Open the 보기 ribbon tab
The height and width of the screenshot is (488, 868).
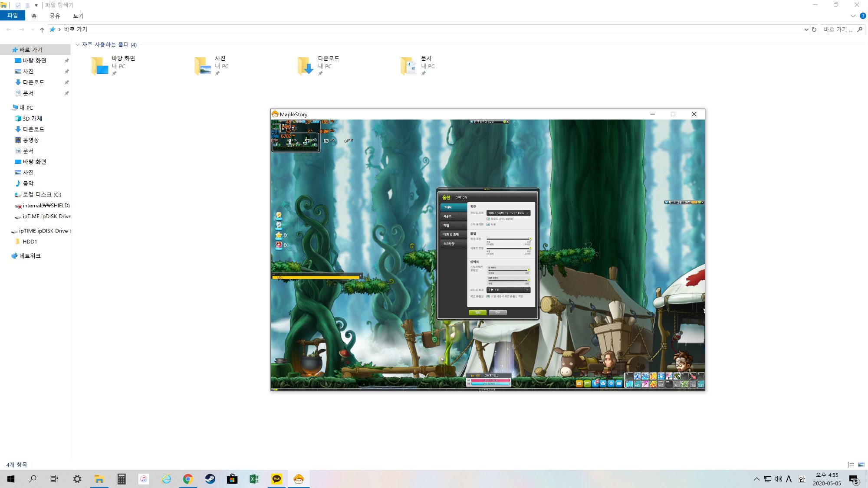78,16
